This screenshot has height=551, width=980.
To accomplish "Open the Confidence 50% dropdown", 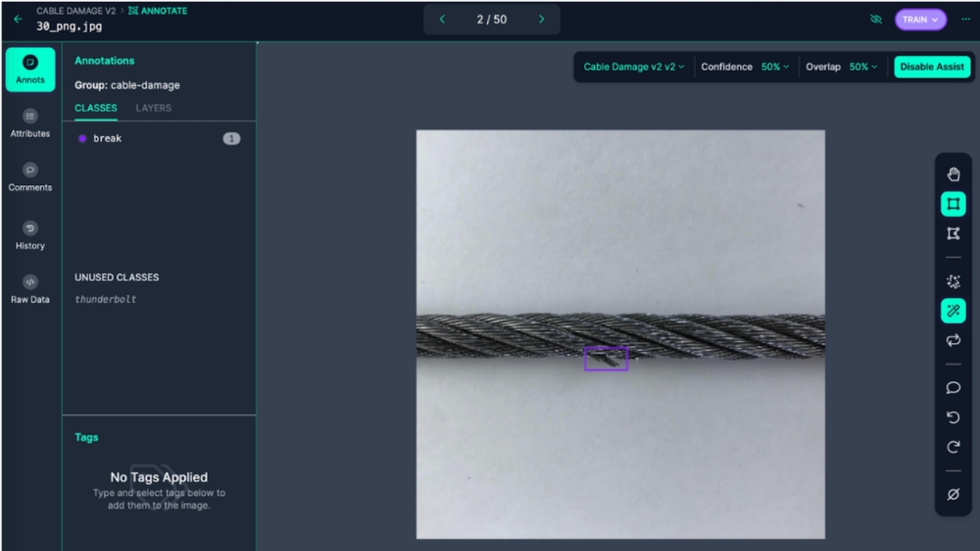I will pos(745,67).
